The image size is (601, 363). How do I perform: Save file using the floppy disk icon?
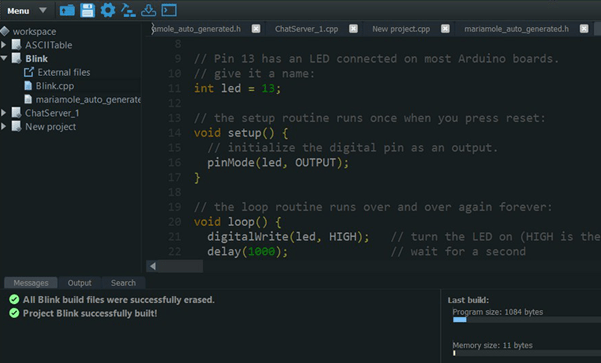pos(87,10)
